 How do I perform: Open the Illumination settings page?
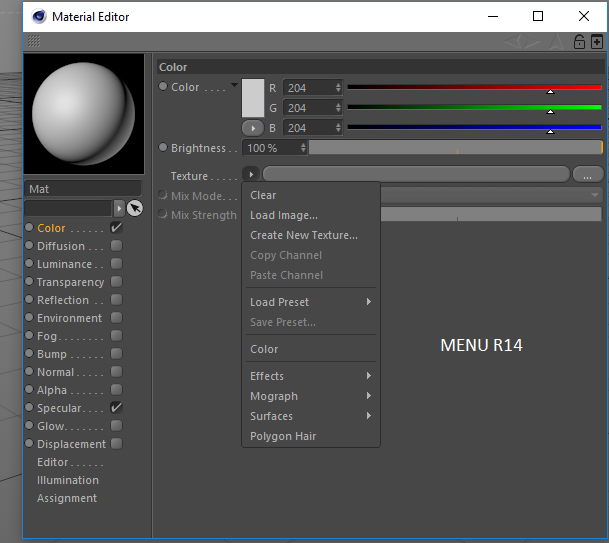68,480
